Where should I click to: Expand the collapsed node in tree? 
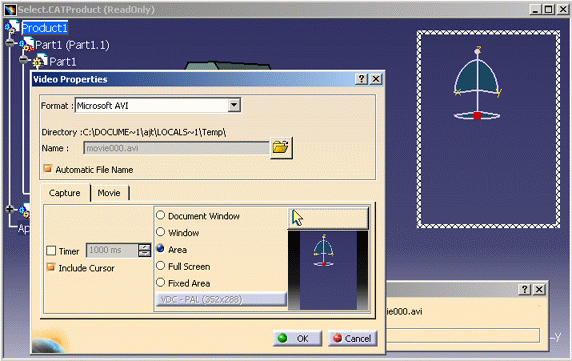(x=10, y=209)
